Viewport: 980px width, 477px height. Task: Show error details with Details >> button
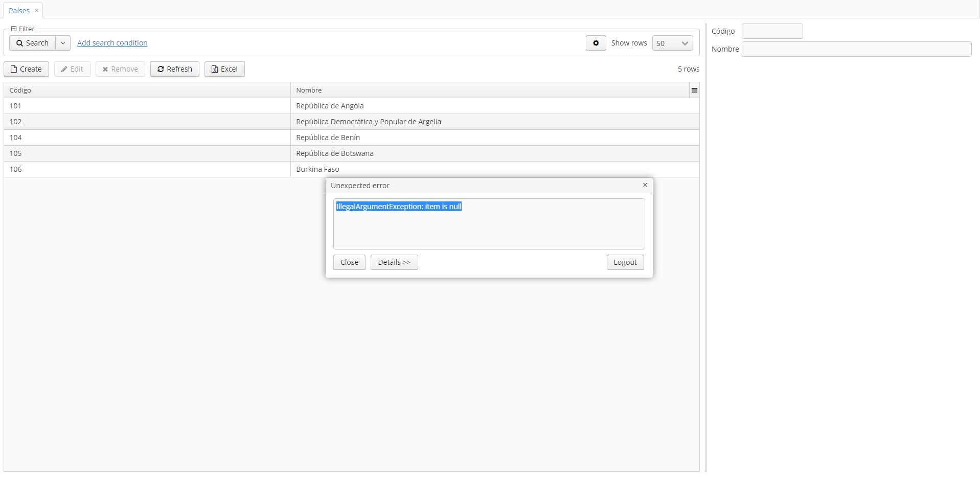pos(394,262)
